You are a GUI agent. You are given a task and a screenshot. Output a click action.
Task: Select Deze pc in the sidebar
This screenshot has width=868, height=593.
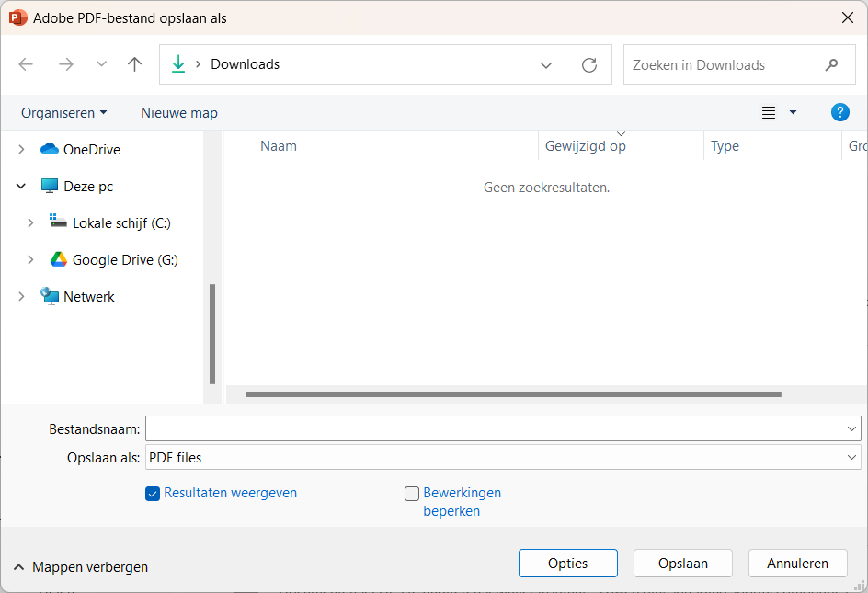88,186
